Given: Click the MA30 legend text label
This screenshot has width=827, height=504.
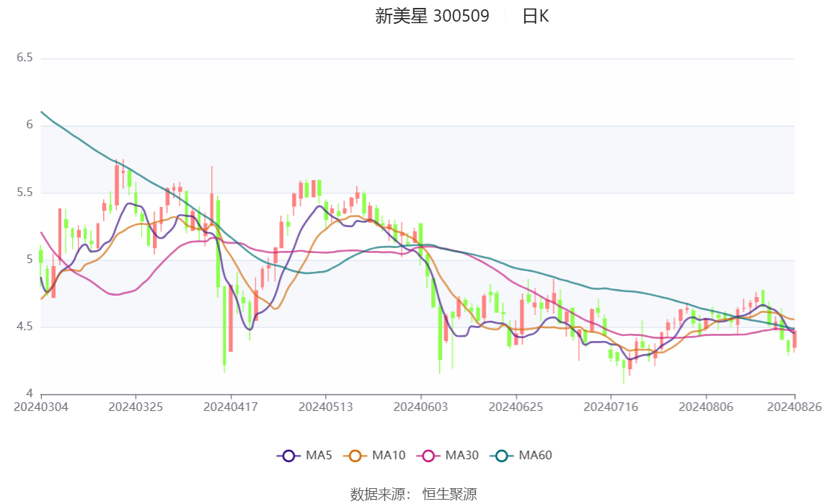Looking at the screenshot, I should point(462,456).
